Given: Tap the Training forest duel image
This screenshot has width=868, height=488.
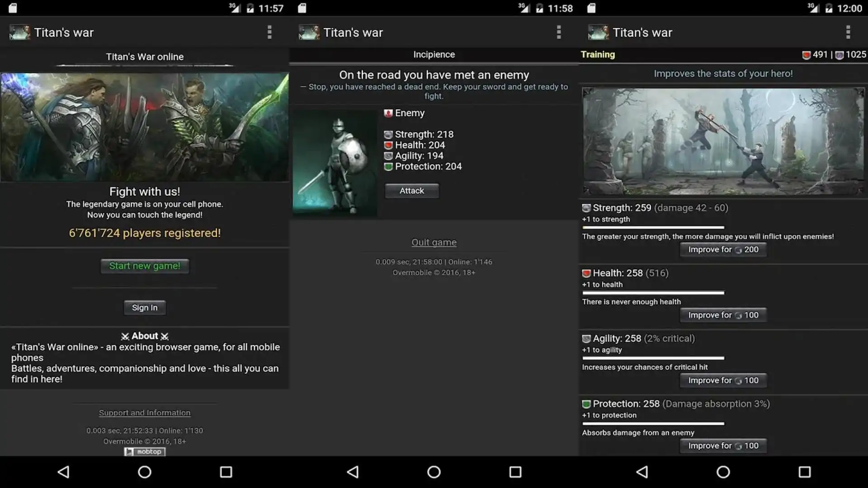Looking at the screenshot, I should point(723,141).
